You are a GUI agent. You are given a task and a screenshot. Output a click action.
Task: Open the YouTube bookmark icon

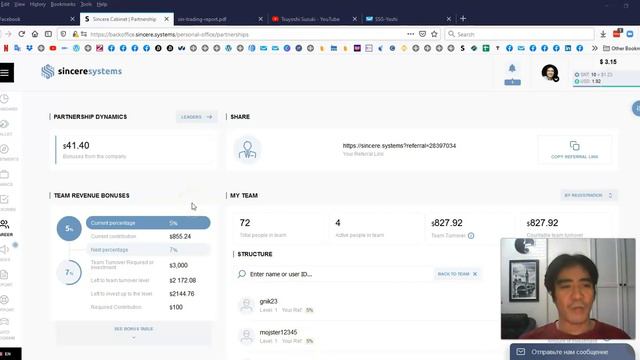coord(53,48)
